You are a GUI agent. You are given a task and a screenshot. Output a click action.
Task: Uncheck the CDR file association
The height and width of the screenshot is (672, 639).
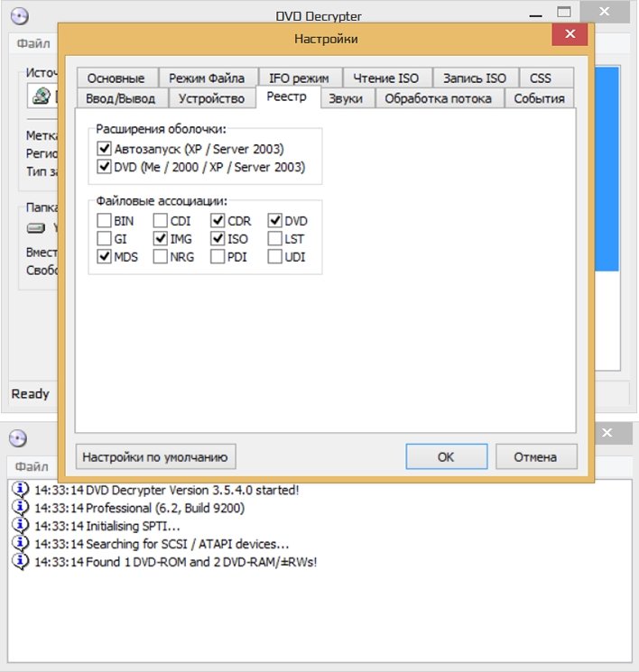tap(218, 221)
